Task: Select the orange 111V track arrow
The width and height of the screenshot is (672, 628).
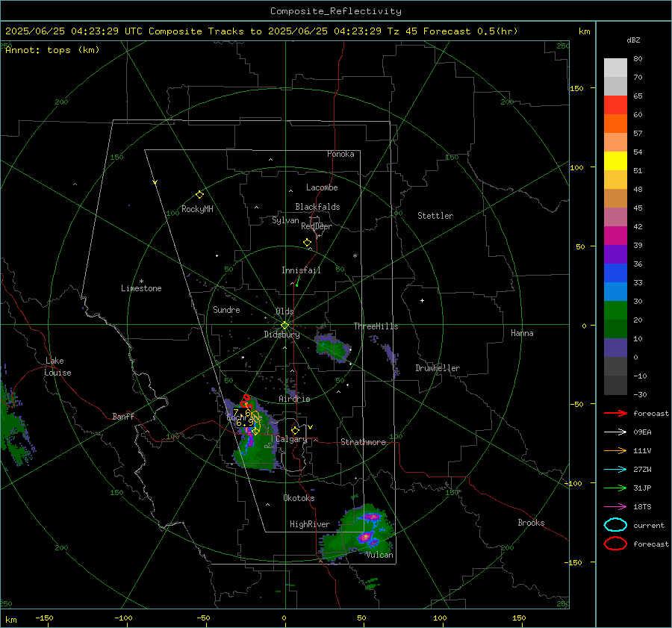Action: pyautogui.click(x=615, y=450)
